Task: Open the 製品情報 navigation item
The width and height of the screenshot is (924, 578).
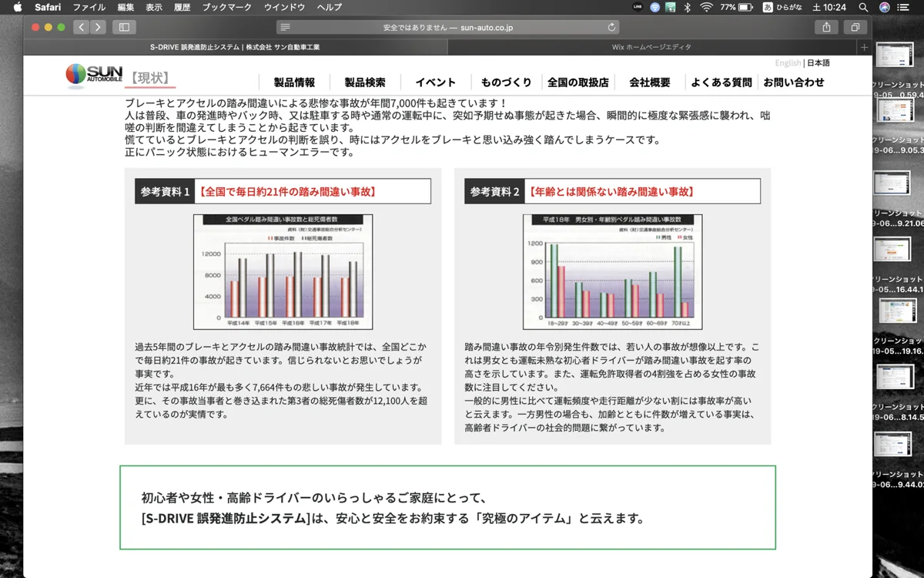Action: 294,82
